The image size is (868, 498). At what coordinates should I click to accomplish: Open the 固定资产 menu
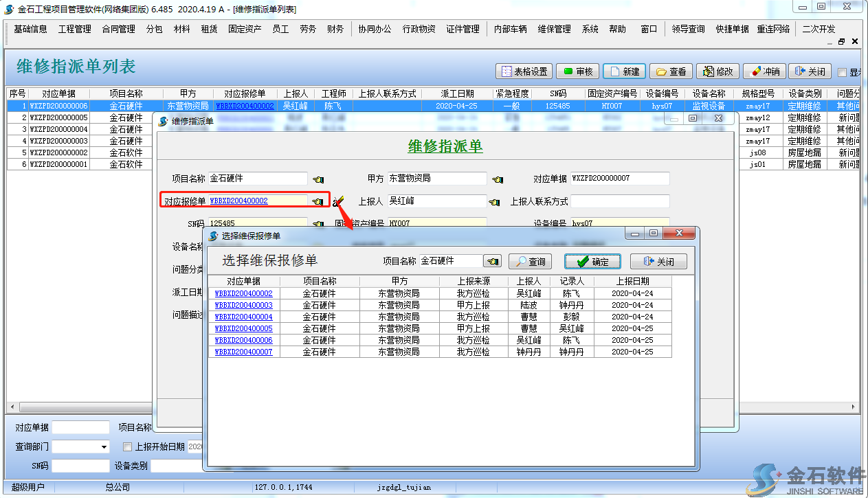click(245, 29)
